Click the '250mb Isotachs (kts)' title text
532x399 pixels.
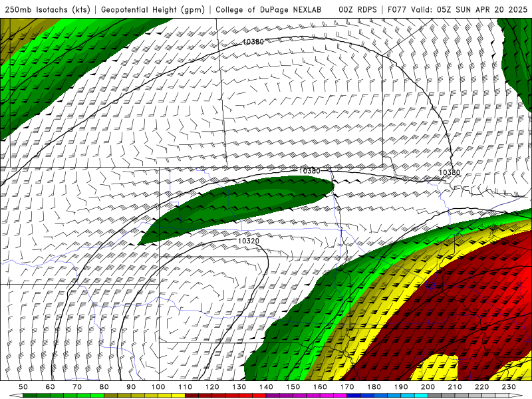click(x=48, y=10)
